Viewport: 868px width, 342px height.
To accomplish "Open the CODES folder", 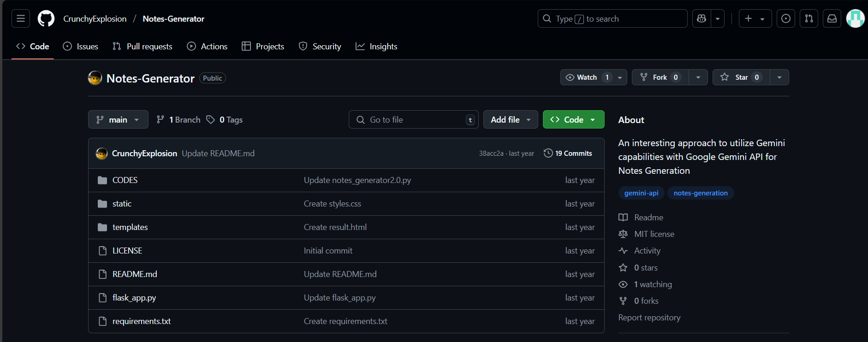I will pos(125,180).
